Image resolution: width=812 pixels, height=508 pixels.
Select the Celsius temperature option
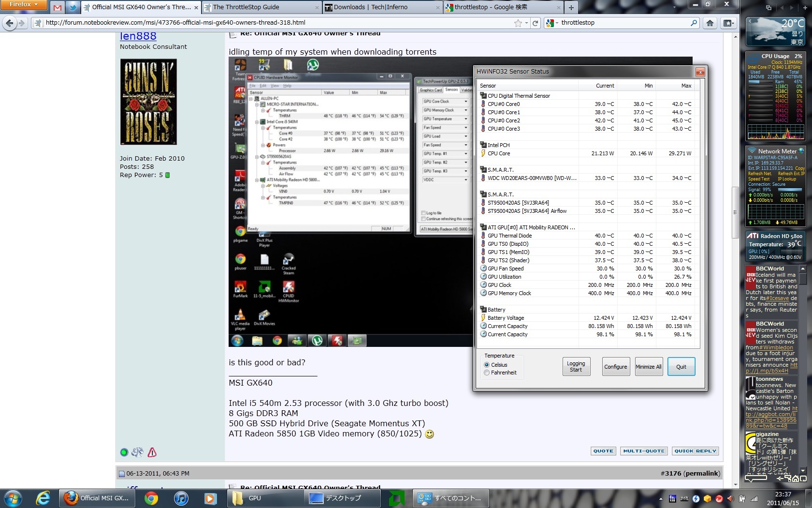click(487, 365)
